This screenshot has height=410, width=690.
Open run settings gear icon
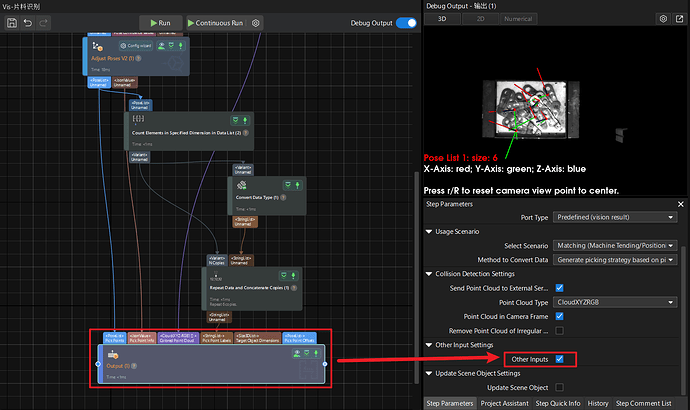256,22
